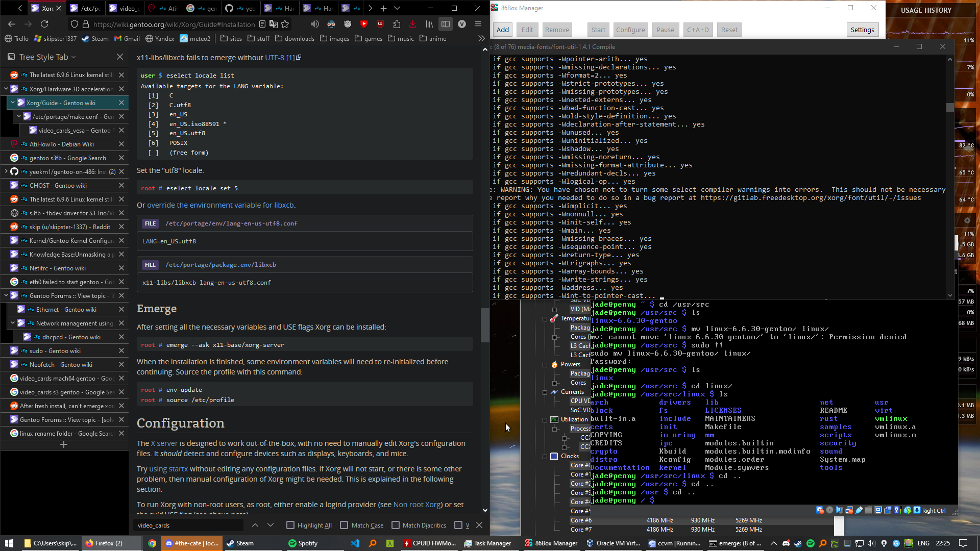Open the Firefox hamburger menu
This screenshot has width=980, height=551.
(x=478, y=24)
